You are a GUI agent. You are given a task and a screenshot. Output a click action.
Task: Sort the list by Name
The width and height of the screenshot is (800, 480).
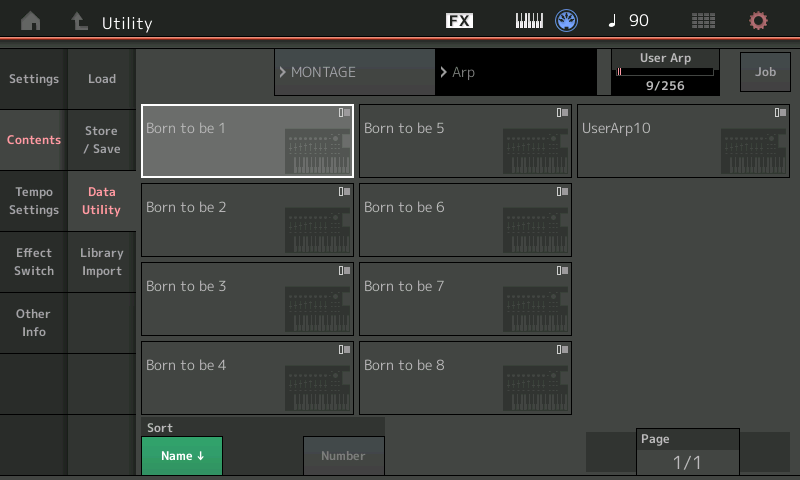point(182,456)
